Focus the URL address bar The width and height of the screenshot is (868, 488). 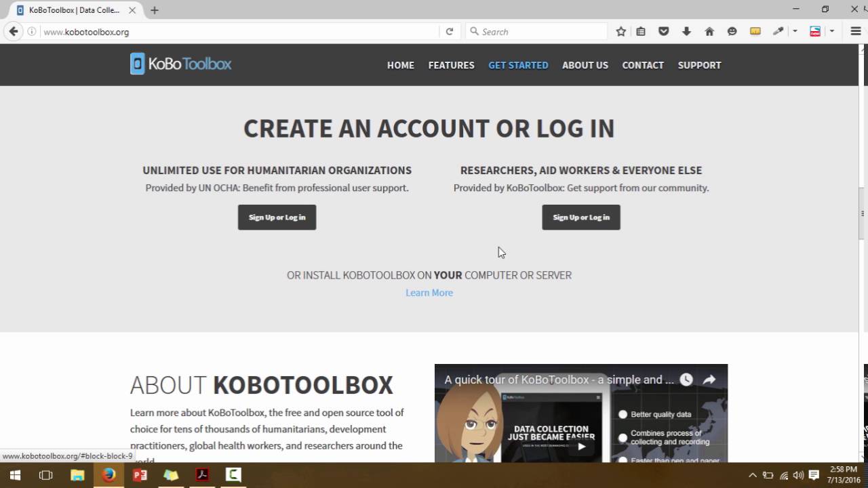click(x=237, y=31)
